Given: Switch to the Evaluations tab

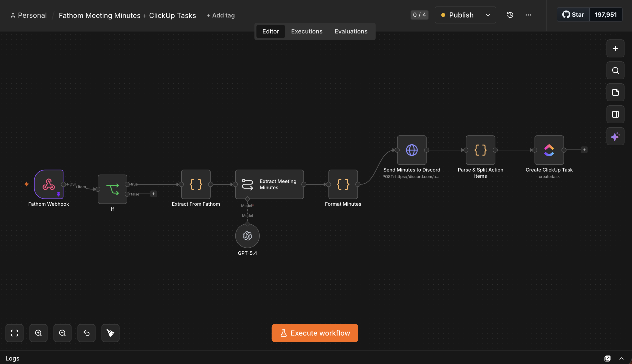Looking at the screenshot, I should 351,31.
